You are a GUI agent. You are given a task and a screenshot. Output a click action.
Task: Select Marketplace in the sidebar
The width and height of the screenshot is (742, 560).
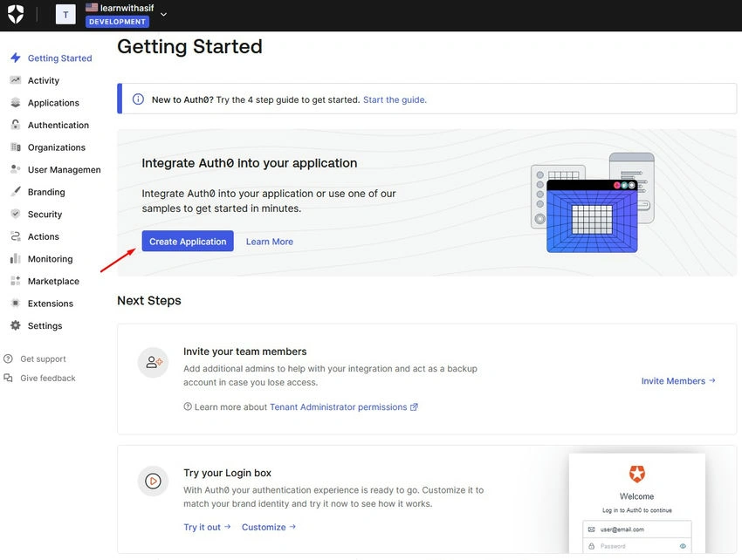click(x=52, y=281)
